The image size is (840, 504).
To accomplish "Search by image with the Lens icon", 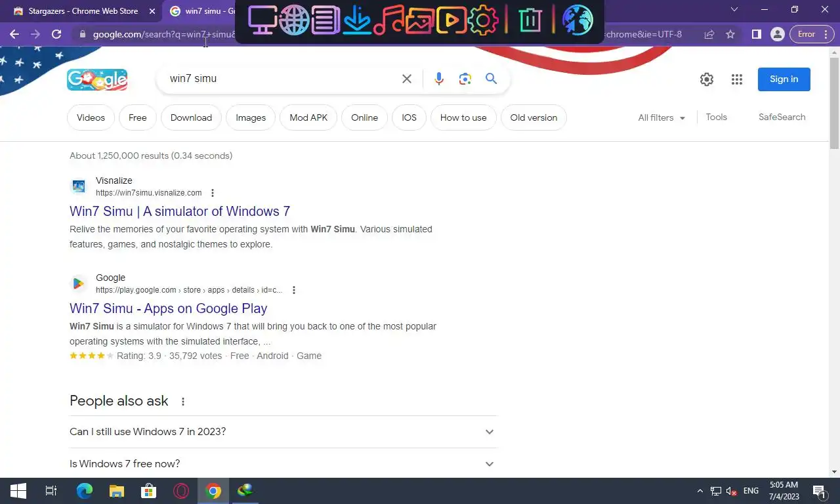I will point(465,79).
